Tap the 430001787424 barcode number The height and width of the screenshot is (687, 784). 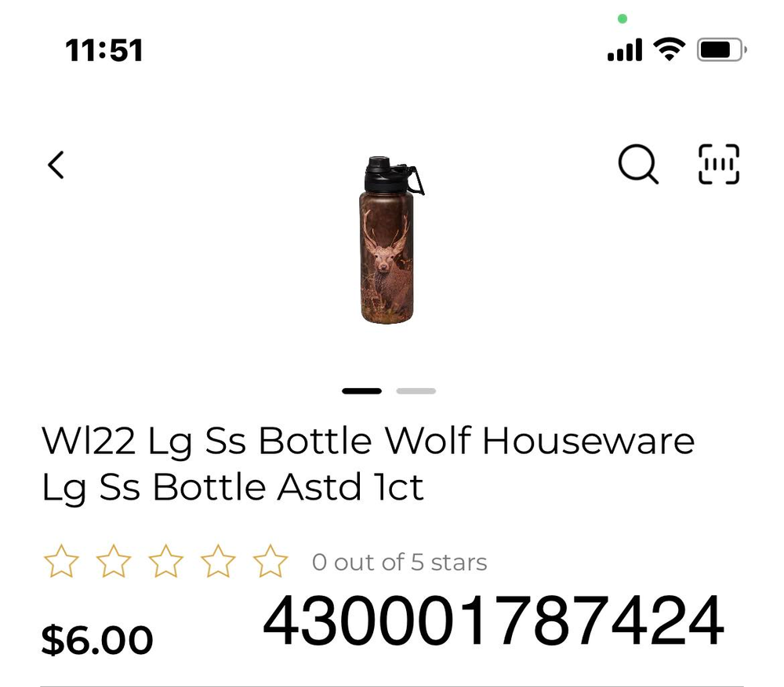point(493,621)
